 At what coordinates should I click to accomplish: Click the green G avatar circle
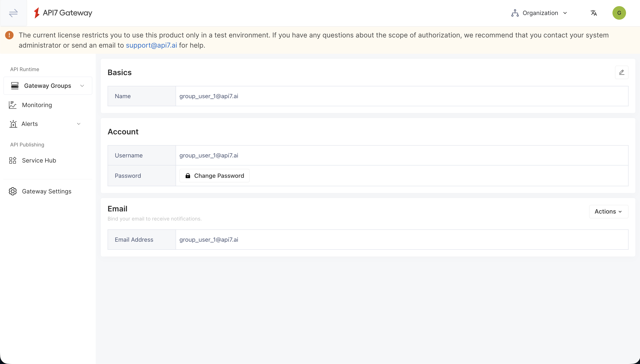(619, 13)
